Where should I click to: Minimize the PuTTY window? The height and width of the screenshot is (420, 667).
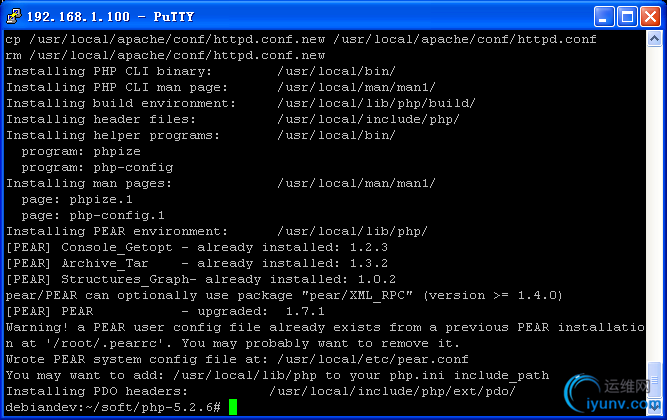[604, 17]
